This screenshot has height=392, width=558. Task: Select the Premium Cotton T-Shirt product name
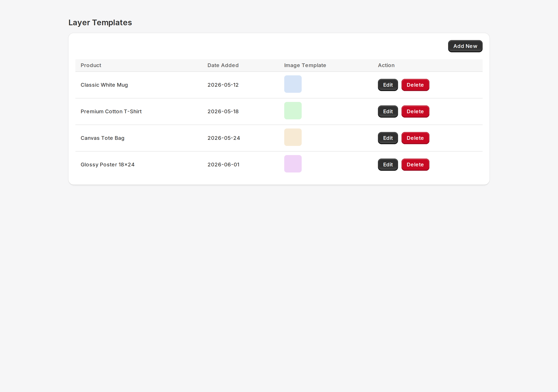click(111, 112)
